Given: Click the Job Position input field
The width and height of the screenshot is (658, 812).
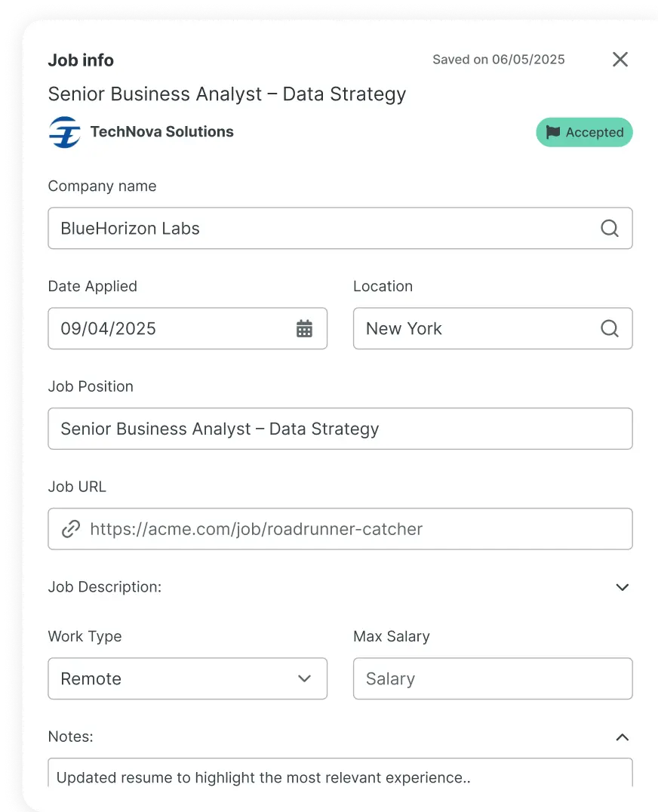Looking at the screenshot, I should click(340, 429).
